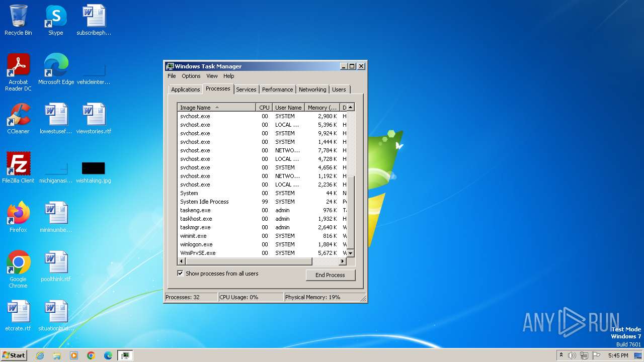
Task: Launch FileZilla Client shortcut
Action: point(18,168)
